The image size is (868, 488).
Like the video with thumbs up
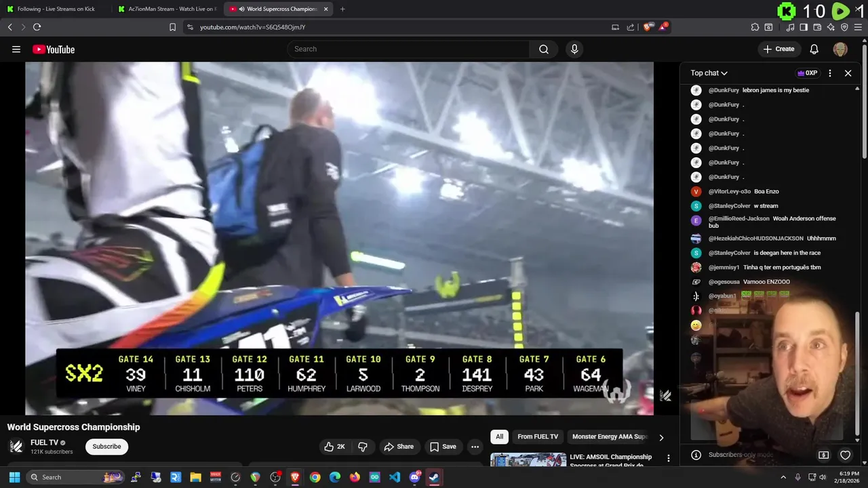pyautogui.click(x=334, y=447)
